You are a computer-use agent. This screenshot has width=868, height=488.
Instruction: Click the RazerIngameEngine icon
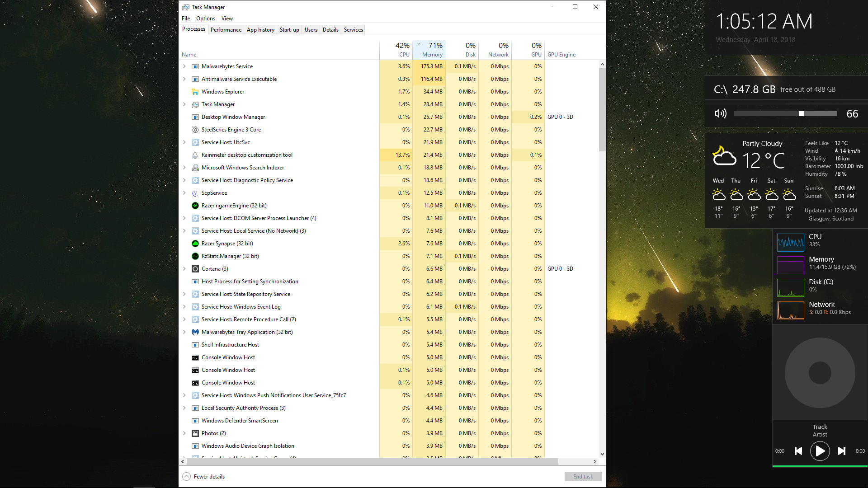195,206
